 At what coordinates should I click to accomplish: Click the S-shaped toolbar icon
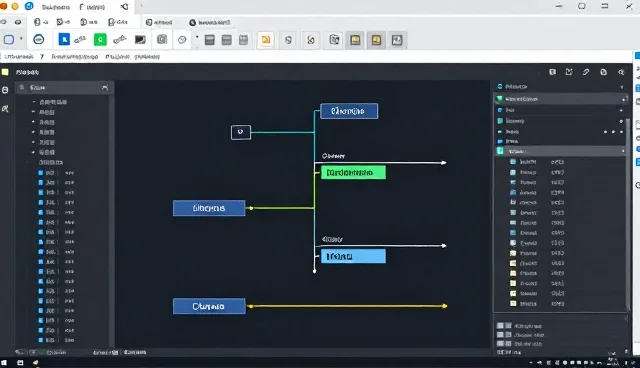(288, 40)
